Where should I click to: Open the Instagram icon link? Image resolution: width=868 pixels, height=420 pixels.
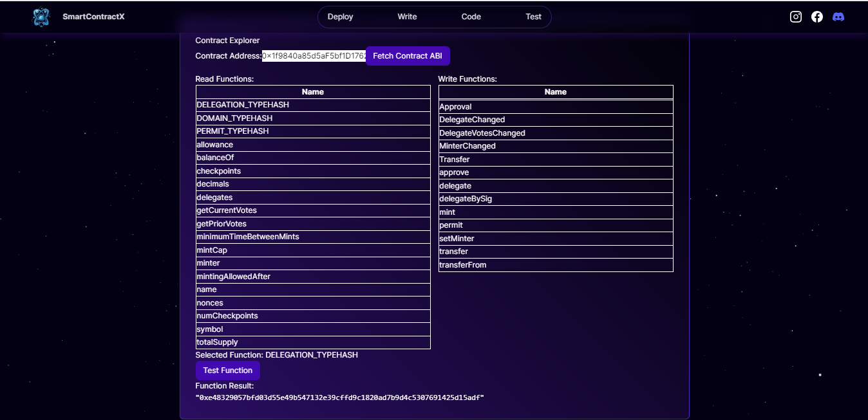[796, 17]
